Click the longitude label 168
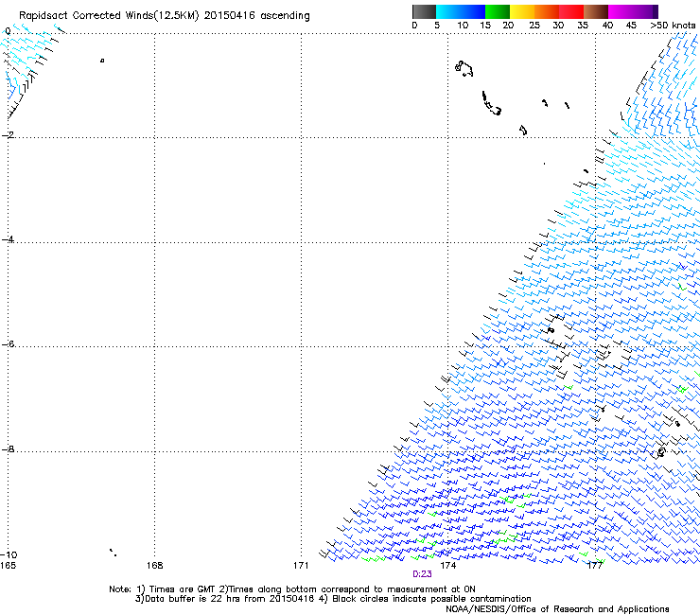Image resolution: width=700 pixels, height=615 pixels. (154, 566)
